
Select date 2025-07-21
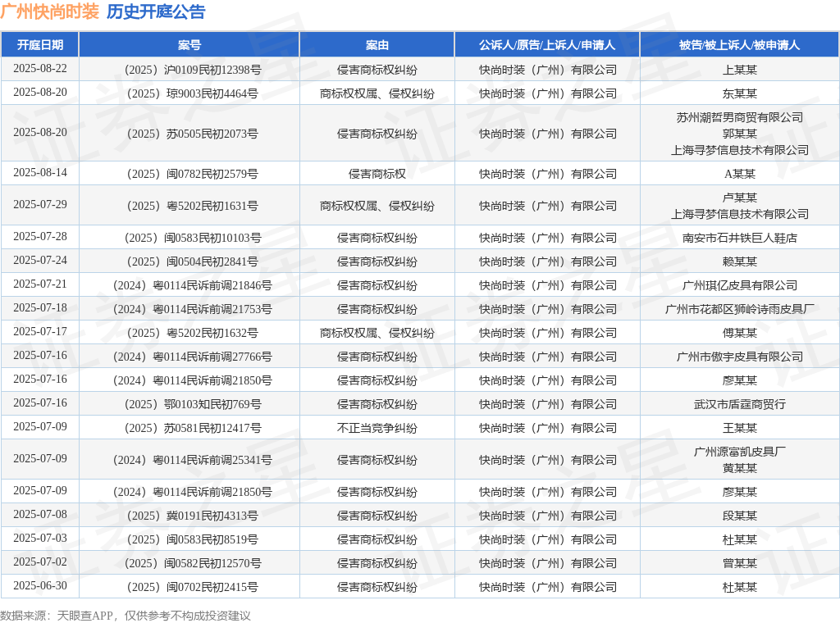pos(40,284)
